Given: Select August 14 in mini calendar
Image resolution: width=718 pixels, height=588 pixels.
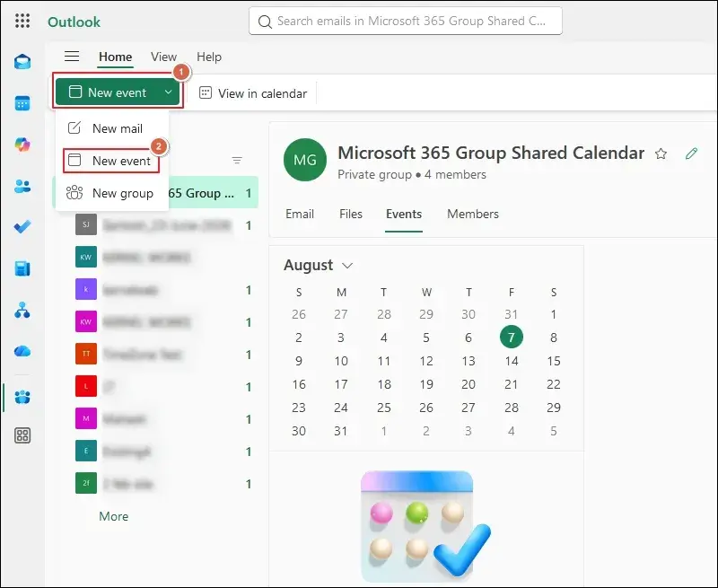Looking at the screenshot, I should [511, 361].
